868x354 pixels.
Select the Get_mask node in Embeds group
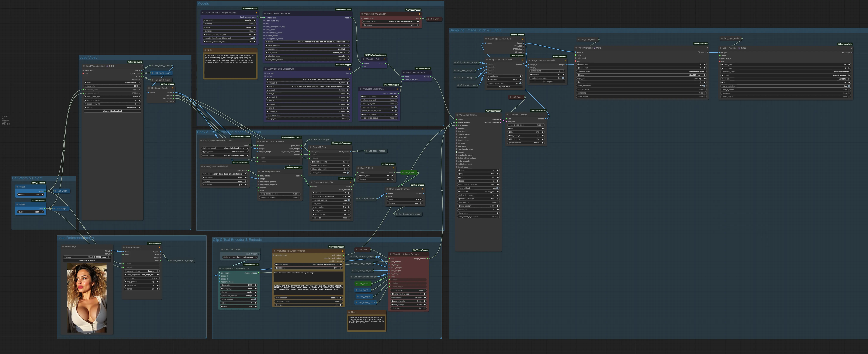364,283
